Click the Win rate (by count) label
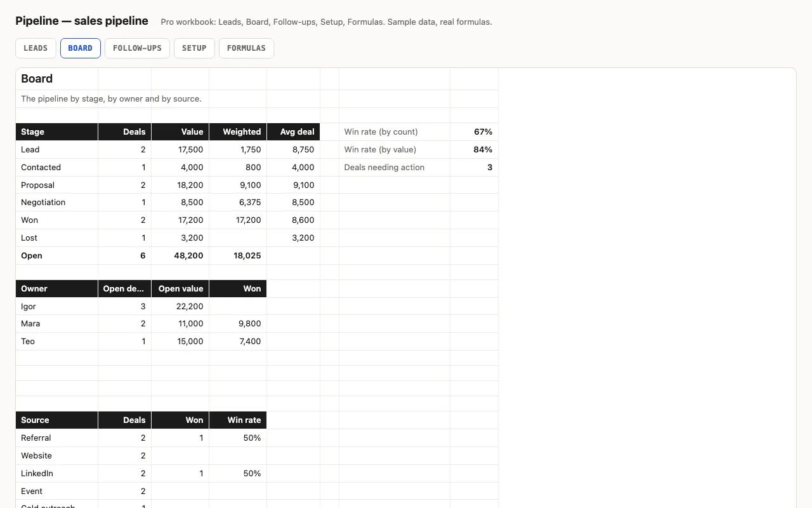This screenshot has height=508, width=812. 395,132
